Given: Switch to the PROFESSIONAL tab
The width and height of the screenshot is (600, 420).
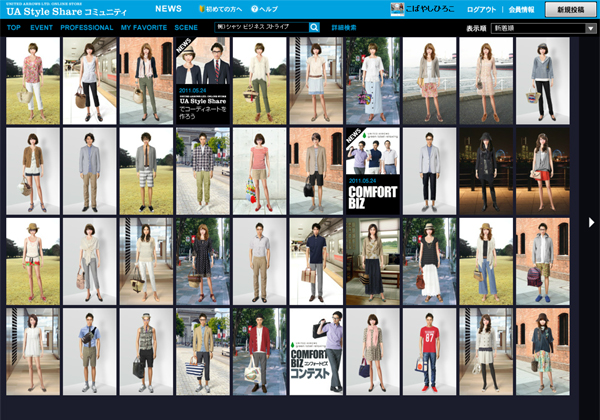Looking at the screenshot, I should click(87, 28).
